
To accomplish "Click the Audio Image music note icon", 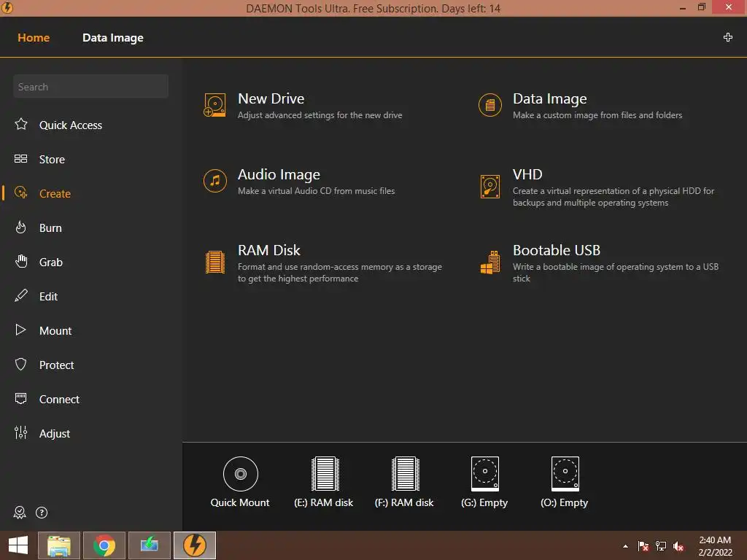I will [x=215, y=181].
